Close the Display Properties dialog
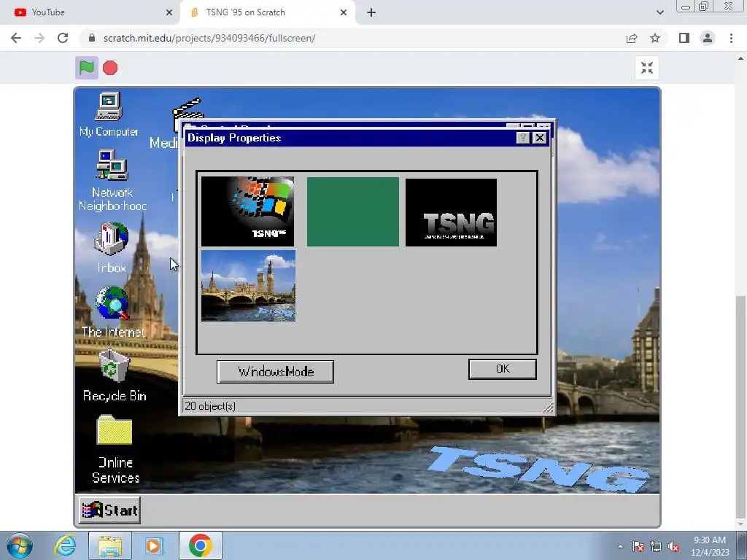747x560 pixels. click(x=539, y=138)
